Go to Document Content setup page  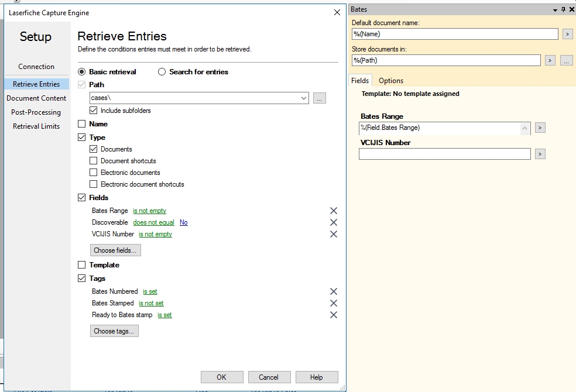coord(36,98)
